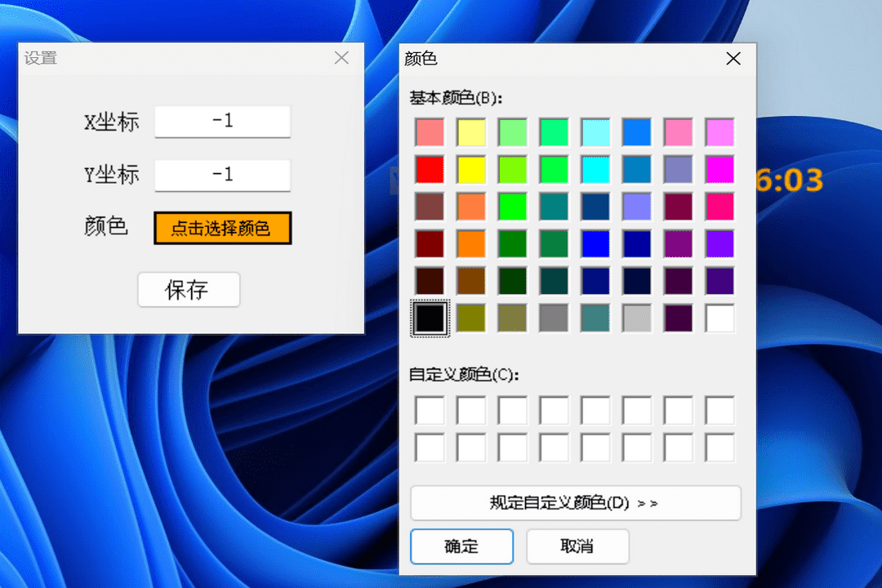Click the 点击选择颜色 button

click(222, 228)
